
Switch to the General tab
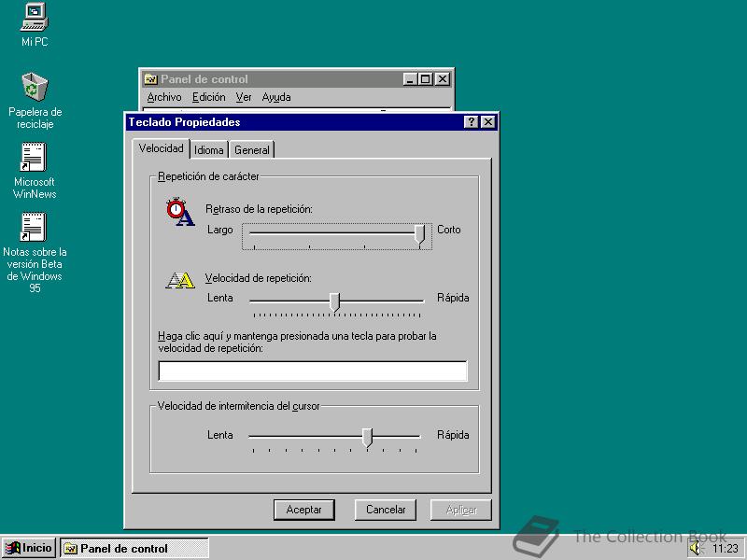tap(251, 150)
